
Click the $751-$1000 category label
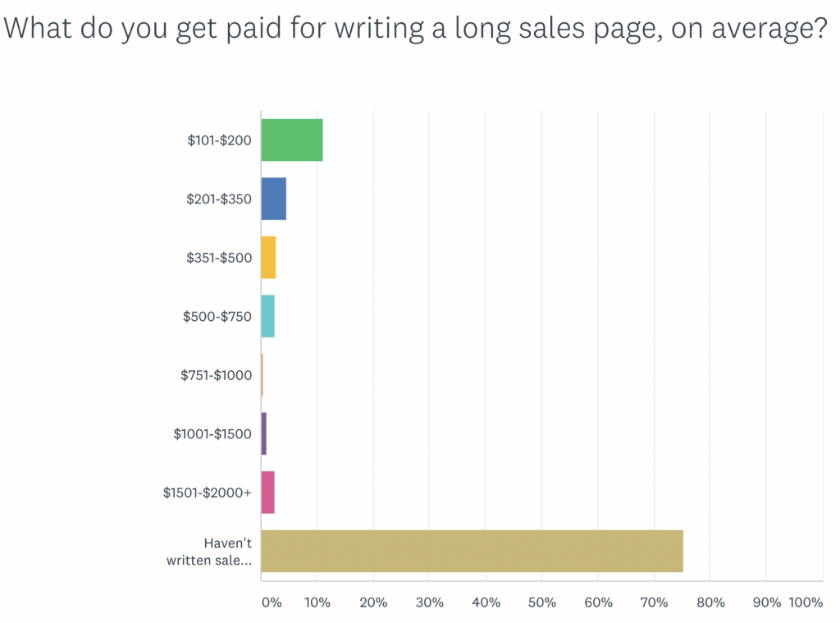click(216, 375)
